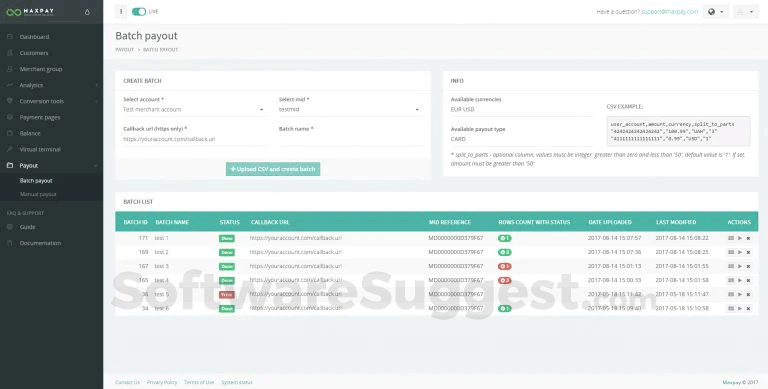
Task: Click the Maxpay infinity logo
Action: tap(14, 12)
